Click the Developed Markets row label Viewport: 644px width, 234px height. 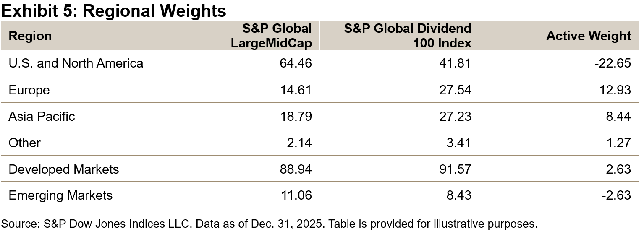pyautogui.click(x=64, y=169)
